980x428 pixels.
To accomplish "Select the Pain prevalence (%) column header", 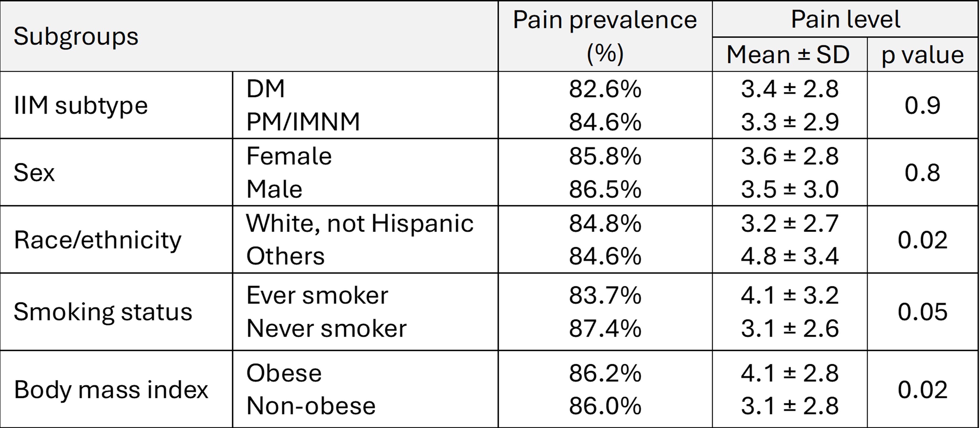I will (605, 36).
